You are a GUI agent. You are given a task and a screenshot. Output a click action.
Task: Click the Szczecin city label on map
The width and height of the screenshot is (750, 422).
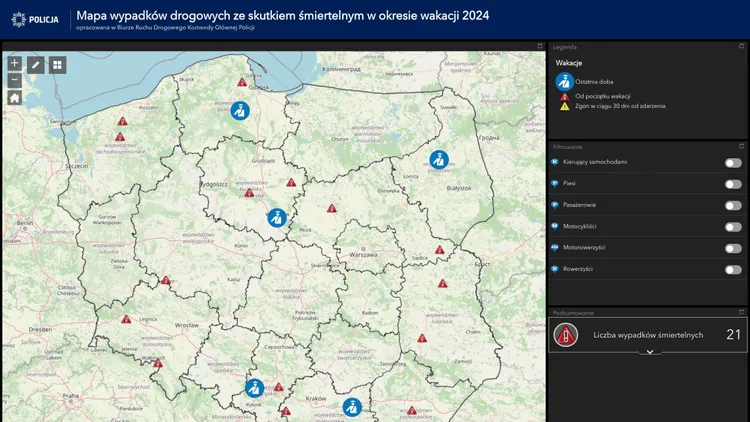coord(77,166)
